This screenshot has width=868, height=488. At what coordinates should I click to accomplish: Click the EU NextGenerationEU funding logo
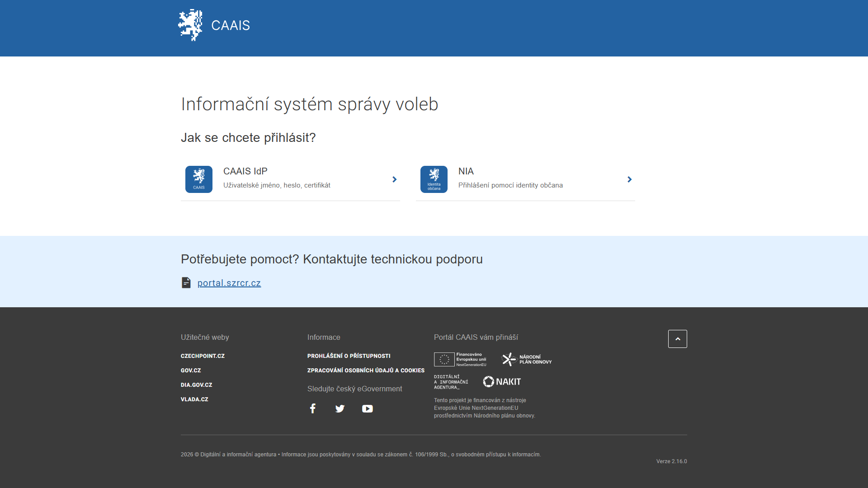(460, 359)
